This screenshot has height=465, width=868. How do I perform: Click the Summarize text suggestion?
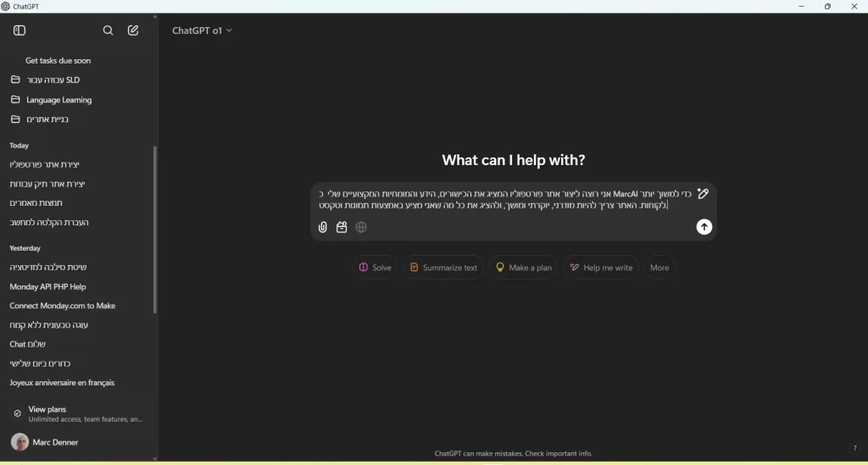[x=442, y=268]
